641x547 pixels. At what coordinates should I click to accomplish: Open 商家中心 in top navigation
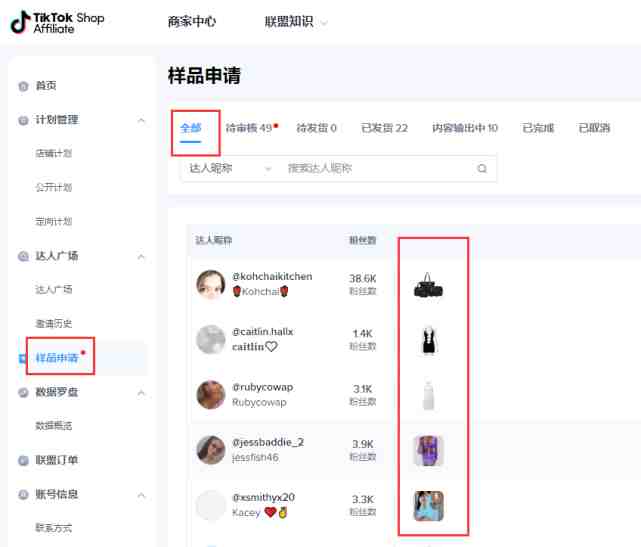(192, 21)
